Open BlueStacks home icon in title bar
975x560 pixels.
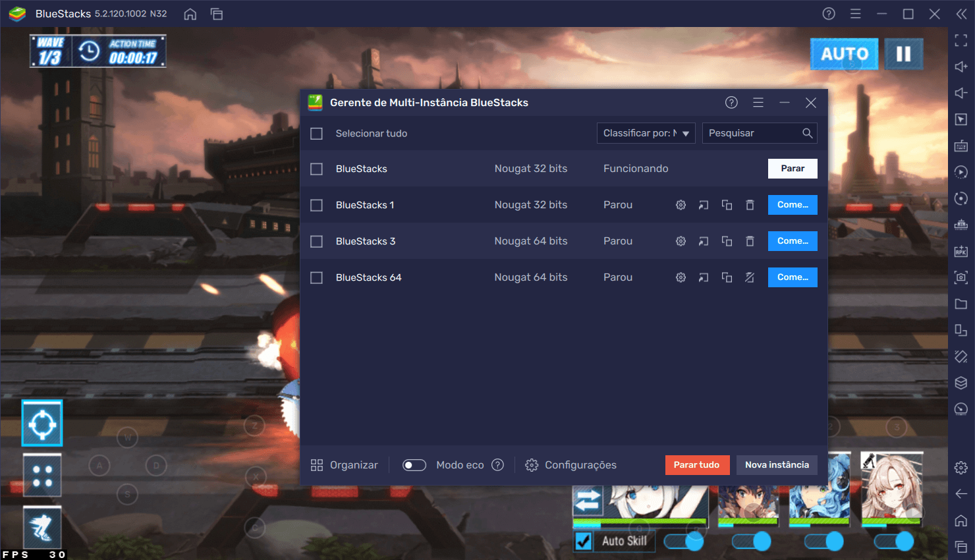click(190, 14)
